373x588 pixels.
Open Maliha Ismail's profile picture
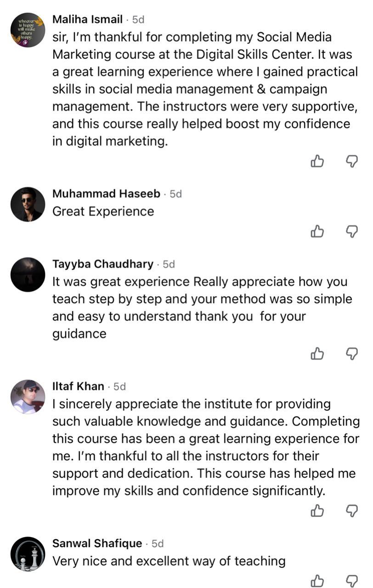coord(28,30)
